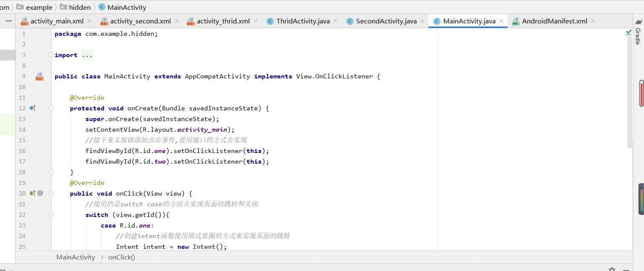644x271 pixels.
Task: Expand the folded import block on line 3
Action: (51, 55)
